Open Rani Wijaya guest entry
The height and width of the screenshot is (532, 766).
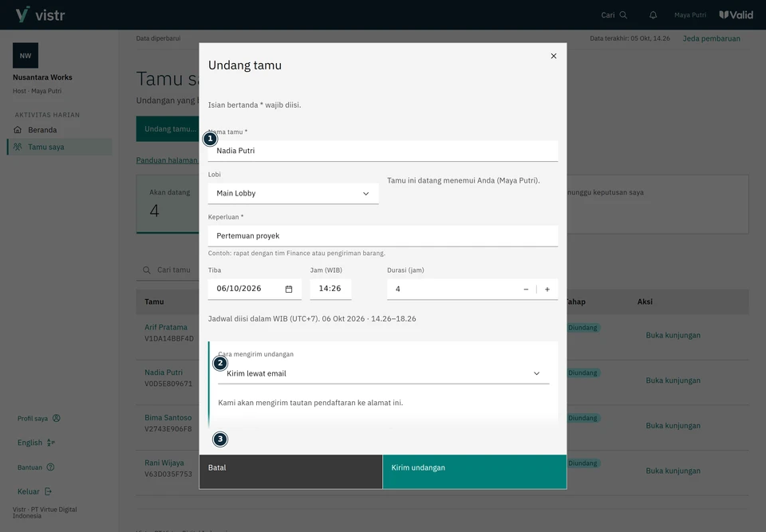[164, 463]
